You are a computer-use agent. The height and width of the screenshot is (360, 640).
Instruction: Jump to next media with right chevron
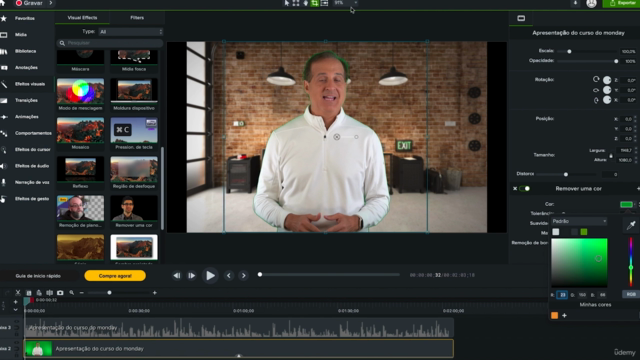244,276
